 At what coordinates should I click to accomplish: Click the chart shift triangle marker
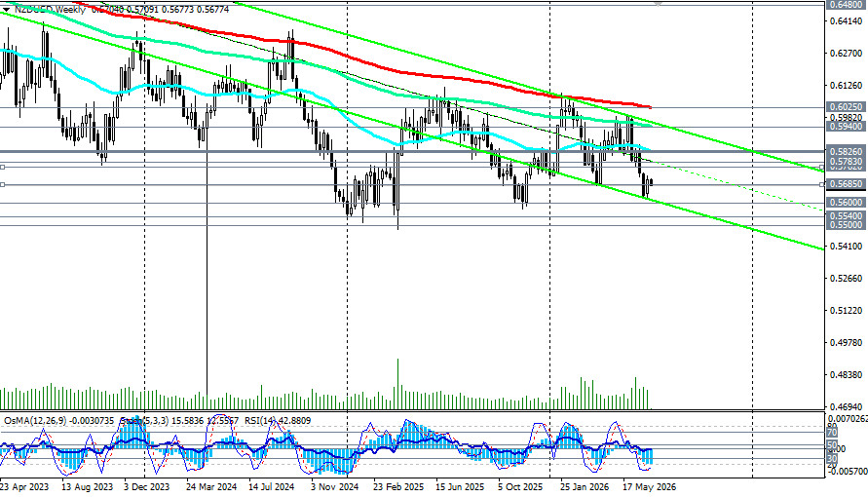coord(658,3)
